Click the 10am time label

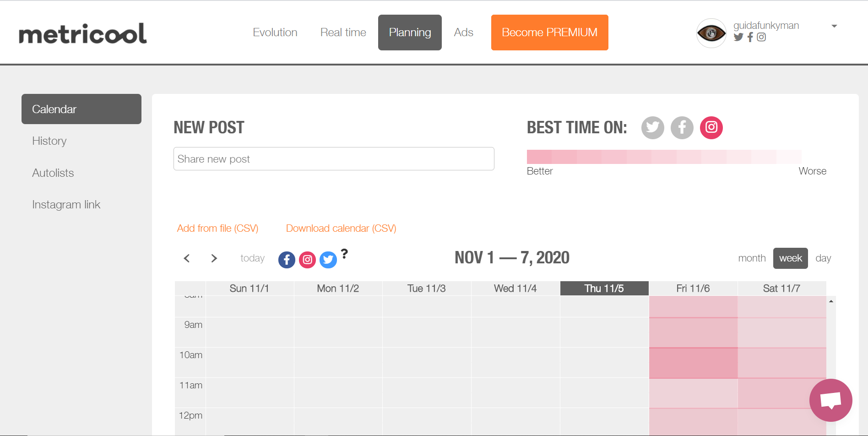point(191,355)
